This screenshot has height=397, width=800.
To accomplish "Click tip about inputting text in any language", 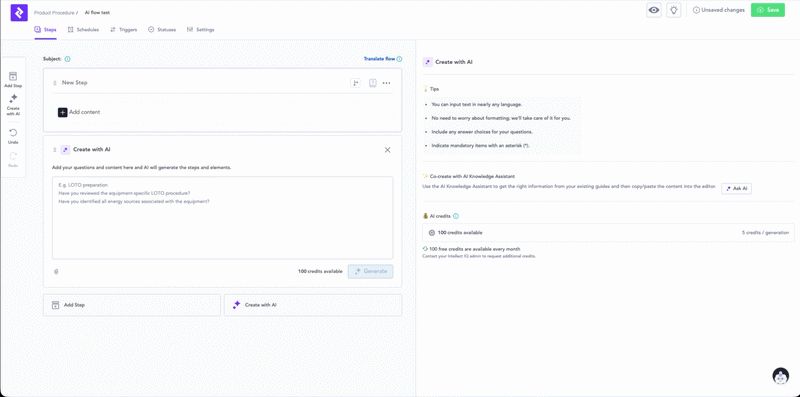I will click(477, 105).
